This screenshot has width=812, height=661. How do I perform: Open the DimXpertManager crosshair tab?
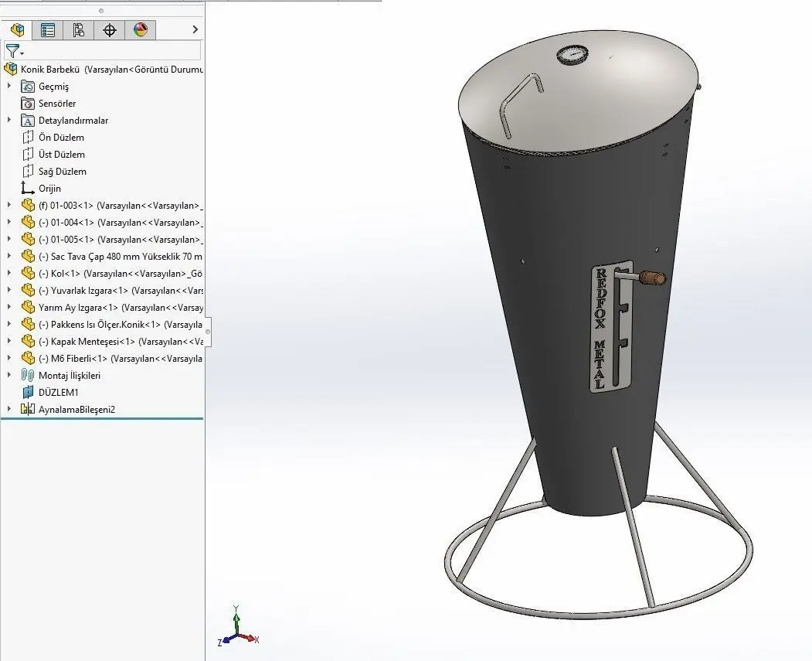click(x=109, y=30)
